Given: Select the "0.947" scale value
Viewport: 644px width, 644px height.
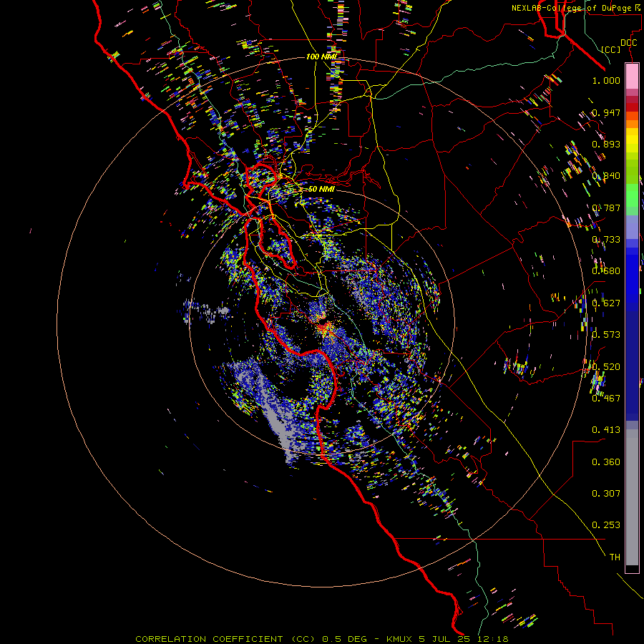Looking at the screenshot, I should [x=606, y=112].
